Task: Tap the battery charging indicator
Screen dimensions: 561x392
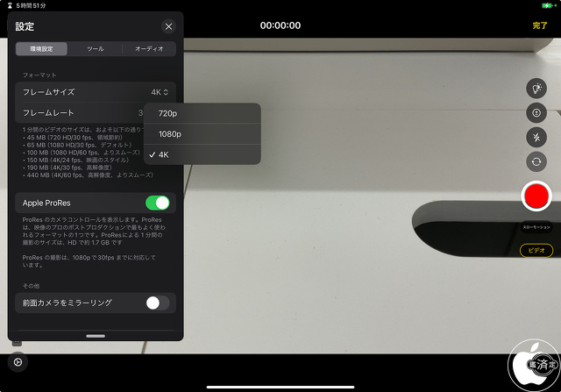Action: pos(549,5)
